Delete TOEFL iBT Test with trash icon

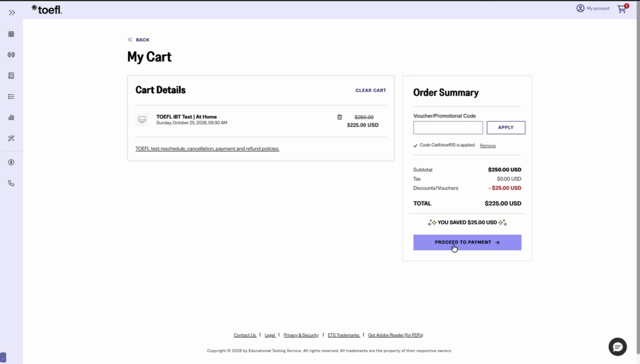tap(339, 117)
